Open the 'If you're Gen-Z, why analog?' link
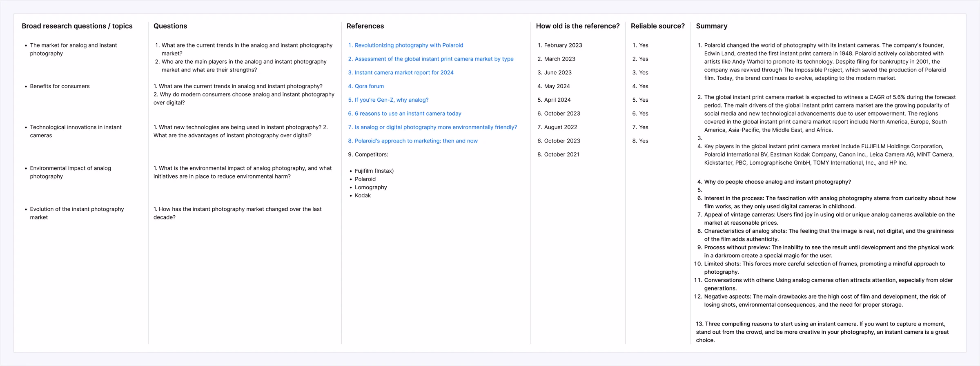The height and width of the screenshot is (366, 980). [392, 100]
